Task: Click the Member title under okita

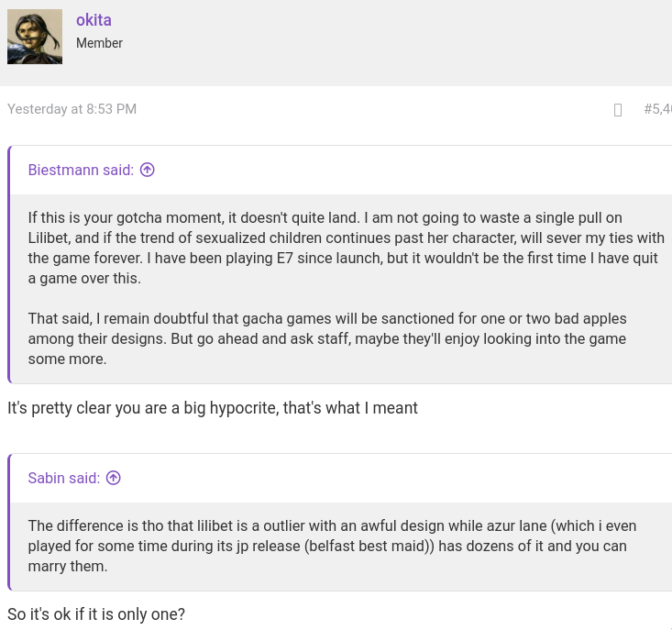Action: 99,43
